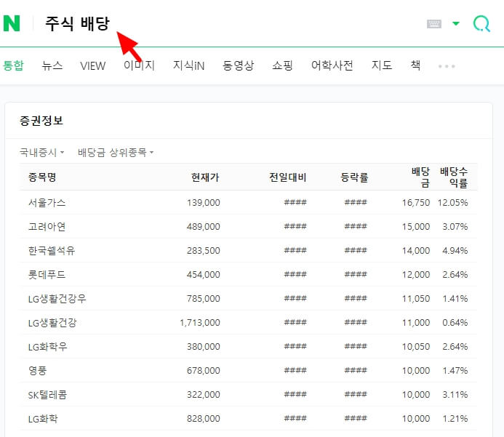Switch to the 뉴스 tab
The height and width of the screenshot is (437, 504).
(x=52, y=65)
